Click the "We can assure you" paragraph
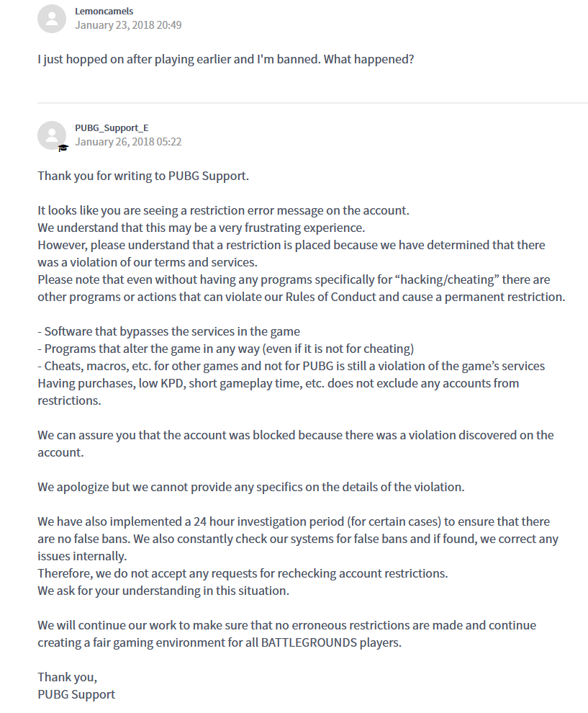Viewport: 588px width, 713px height. coord(295,435)
